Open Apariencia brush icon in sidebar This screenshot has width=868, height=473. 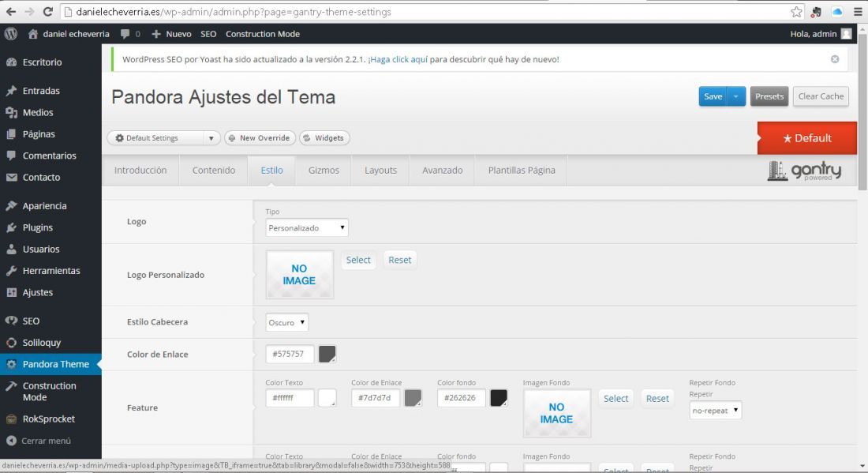[11, 206]
